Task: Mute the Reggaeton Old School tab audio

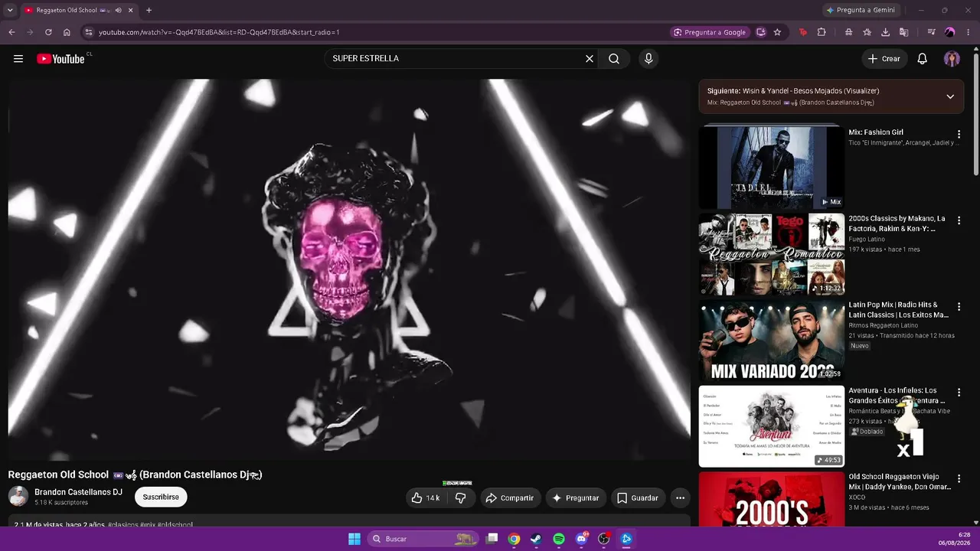Action: tap(119, 11)
